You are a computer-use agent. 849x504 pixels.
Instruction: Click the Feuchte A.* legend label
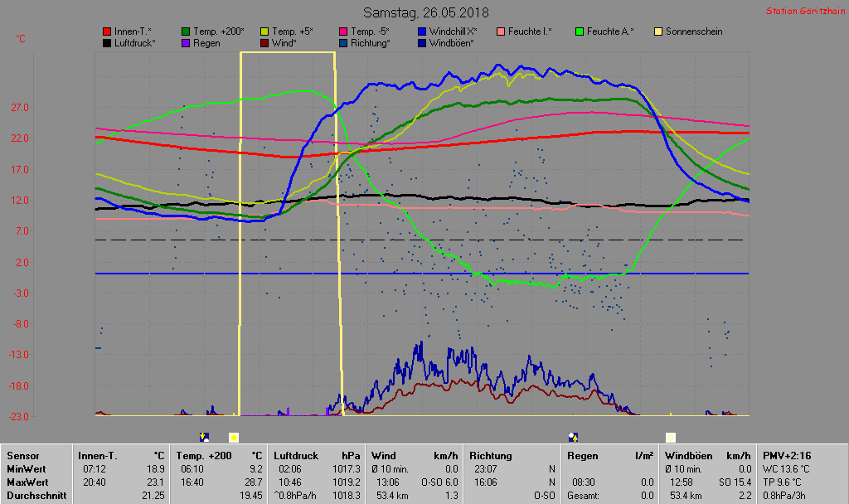tap(610, 31)
